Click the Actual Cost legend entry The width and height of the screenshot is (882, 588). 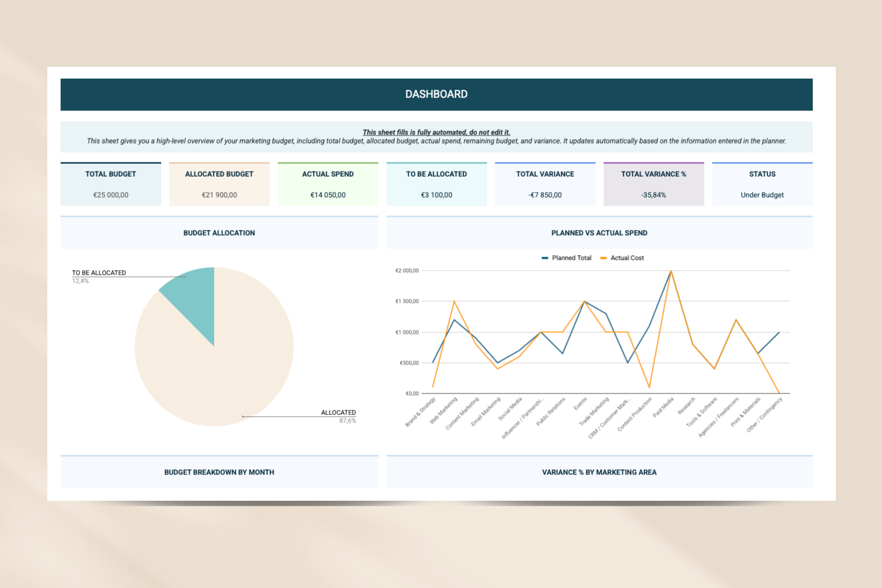pyautogui.click(x=622, y=258)
